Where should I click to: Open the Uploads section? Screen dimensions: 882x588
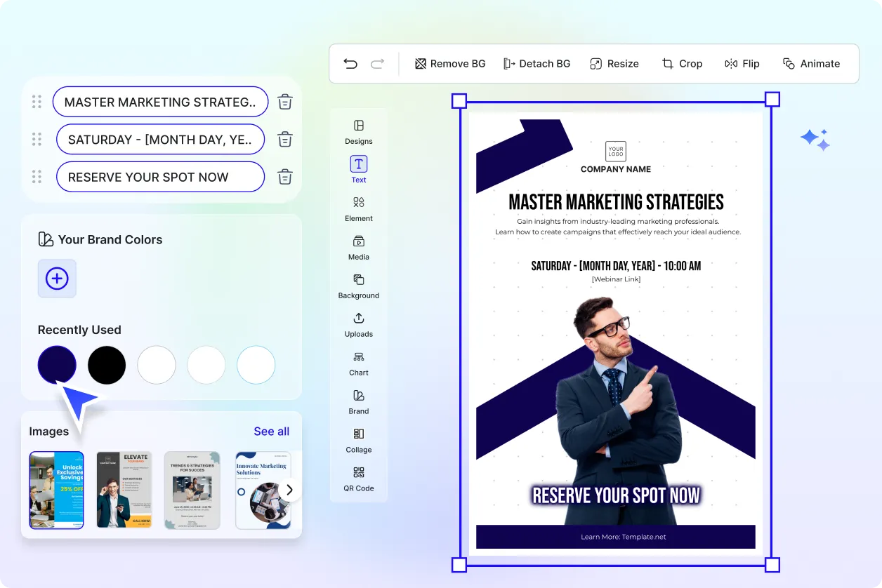(358, 325)
